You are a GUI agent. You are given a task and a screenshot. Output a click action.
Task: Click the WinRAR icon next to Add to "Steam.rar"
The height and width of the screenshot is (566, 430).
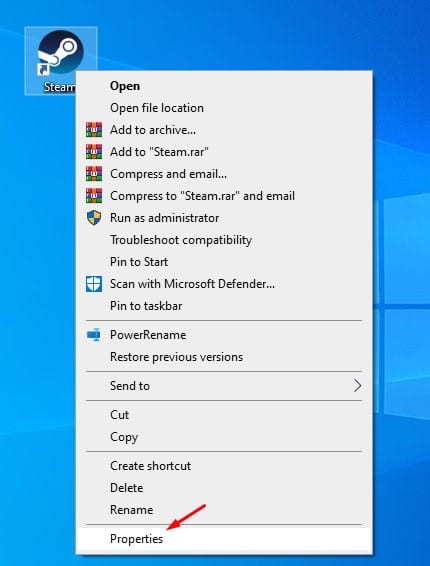94,152
